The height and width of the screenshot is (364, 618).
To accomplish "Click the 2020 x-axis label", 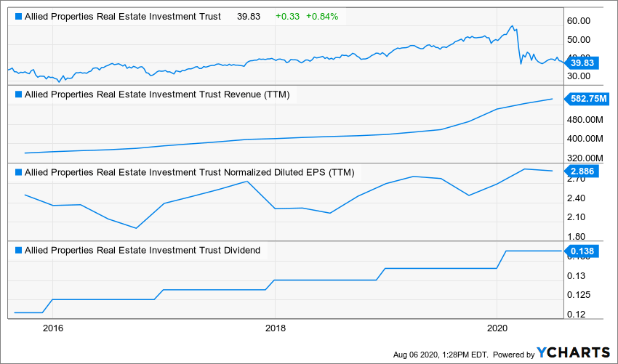I will coord(497,328).
